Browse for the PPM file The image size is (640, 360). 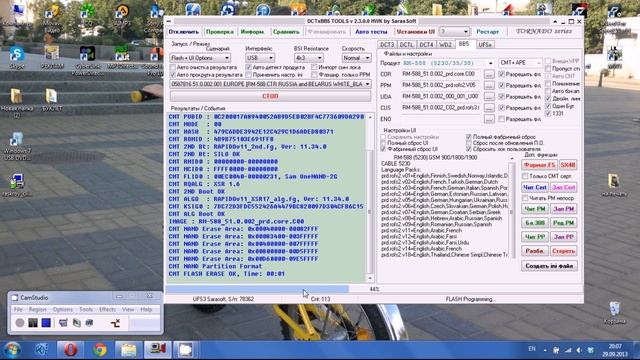coord(489,85)
